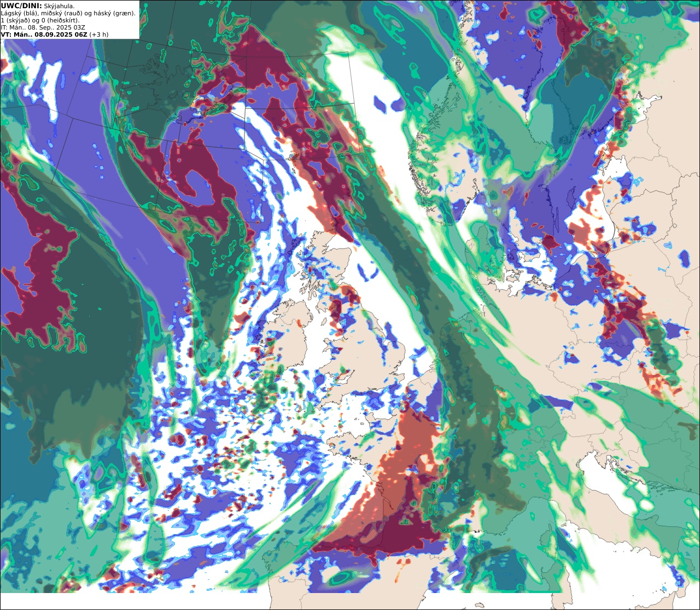Screen dimensions: 700x610
Task: Click the bold 'VT: Mán.. 08.09.2025 06Z' text
Action: (44, 34)
